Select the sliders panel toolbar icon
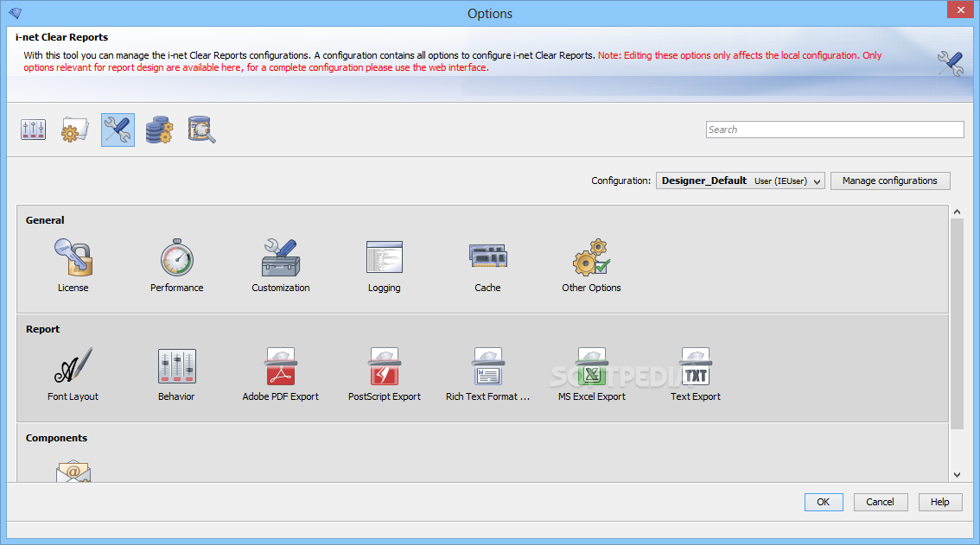Screen dimensions: 980x545 coord(33,130)
